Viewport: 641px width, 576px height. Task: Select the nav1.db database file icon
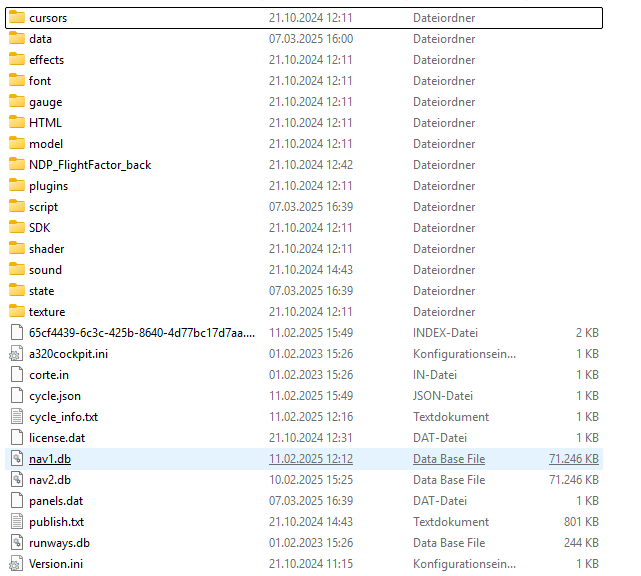(x=17, y=458)
